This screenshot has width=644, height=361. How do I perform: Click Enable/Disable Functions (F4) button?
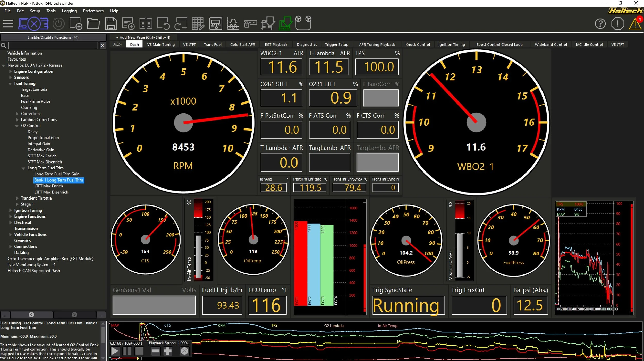click(x=53, y=37)
